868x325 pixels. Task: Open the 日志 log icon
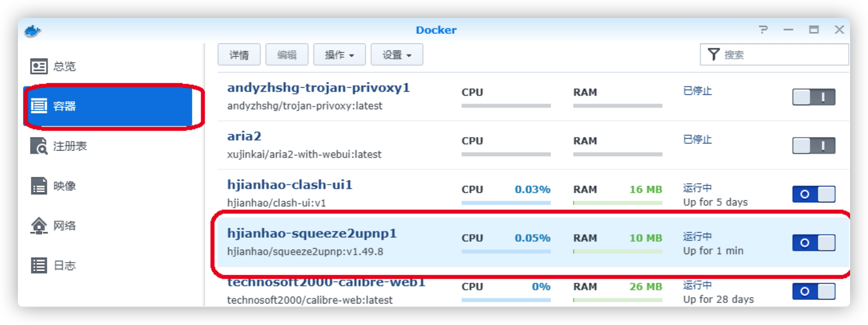[x=39, y=265]
